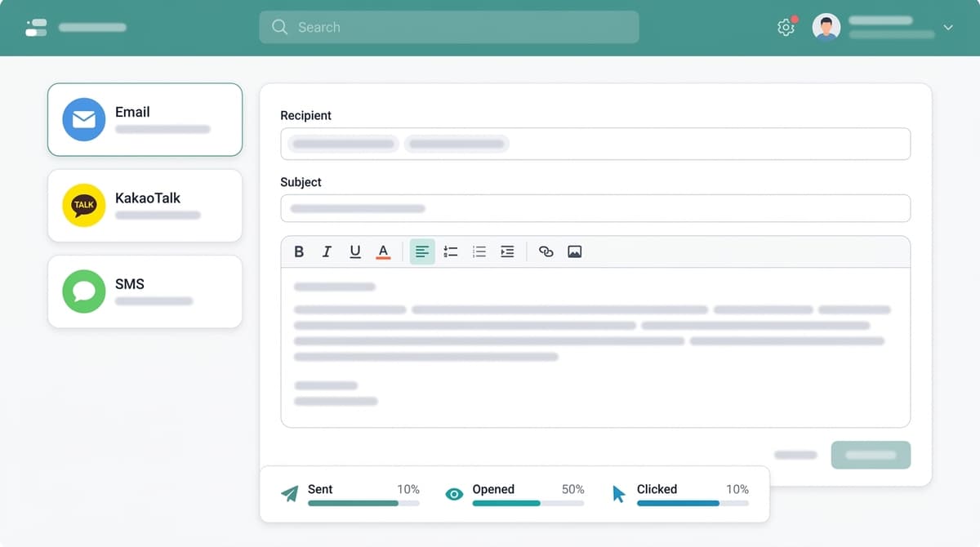This screenshot has height=547, width=980.
Task: Insert a bulleted list
Action: (x=479, y=251)
